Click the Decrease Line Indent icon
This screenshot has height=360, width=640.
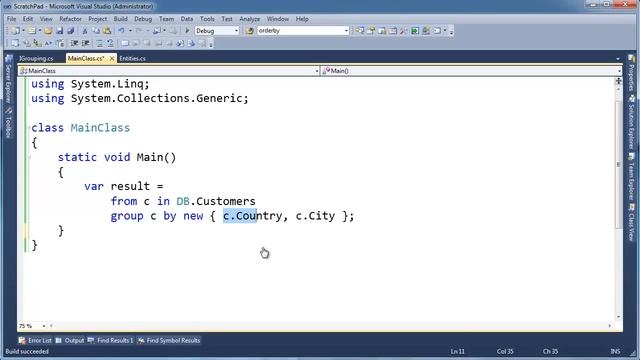tap(74, 43)
